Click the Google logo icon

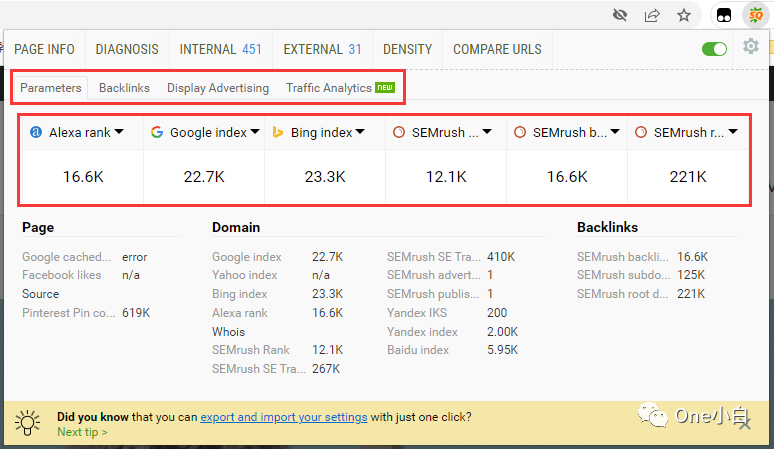(157, 132)
